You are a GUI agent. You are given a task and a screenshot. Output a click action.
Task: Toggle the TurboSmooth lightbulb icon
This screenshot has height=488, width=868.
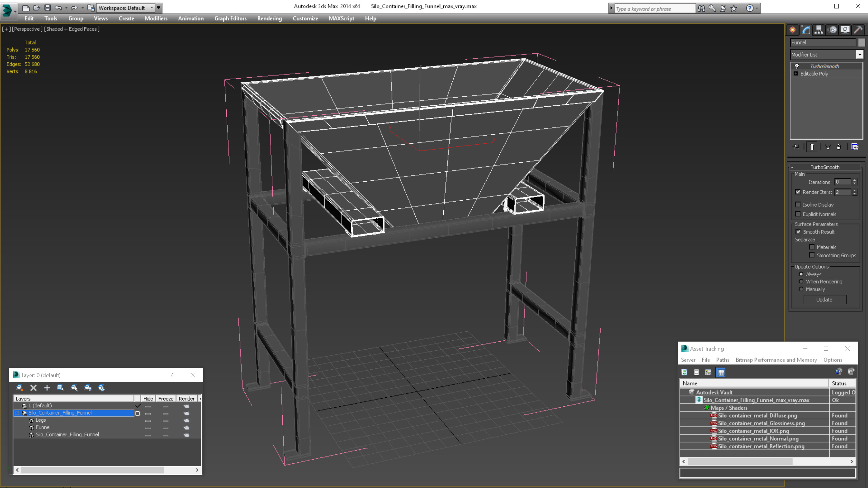tap(797, 66)
